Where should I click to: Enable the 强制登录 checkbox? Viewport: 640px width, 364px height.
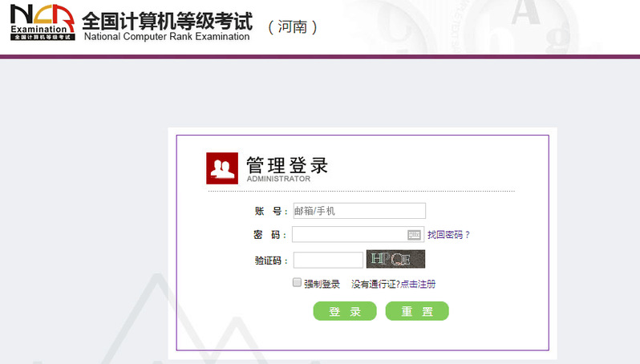click(x=297, y=283)
